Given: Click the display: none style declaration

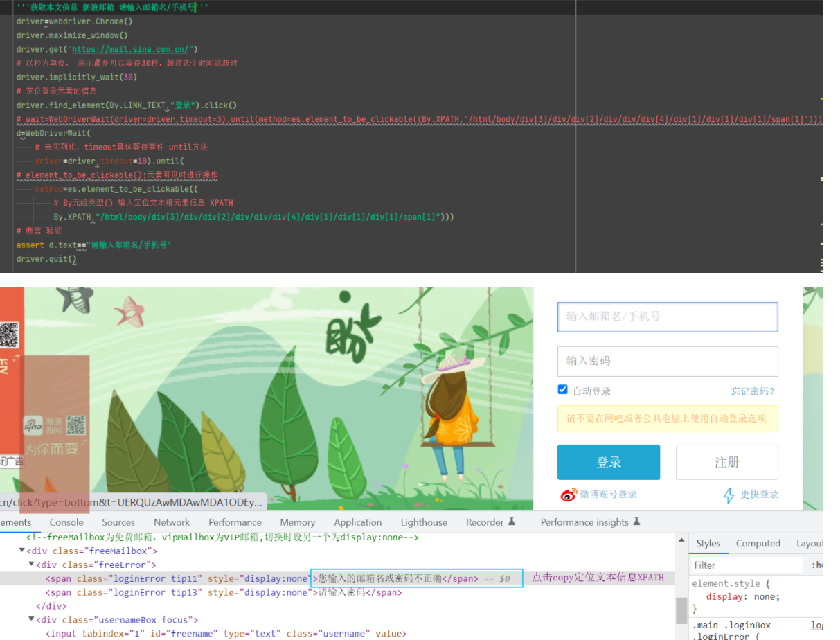Looking at the screenshot, I should coord(742,597).
